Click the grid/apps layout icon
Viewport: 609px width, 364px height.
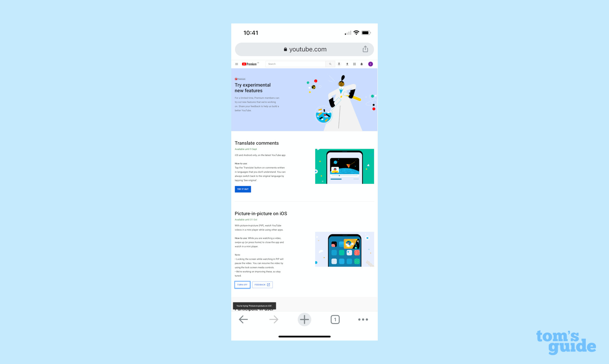click(354, 64)
